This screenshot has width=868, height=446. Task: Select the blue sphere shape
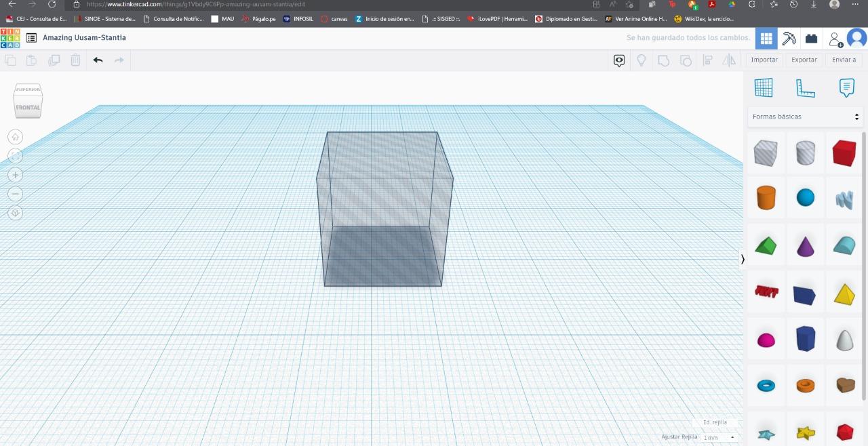click(805, 198)
